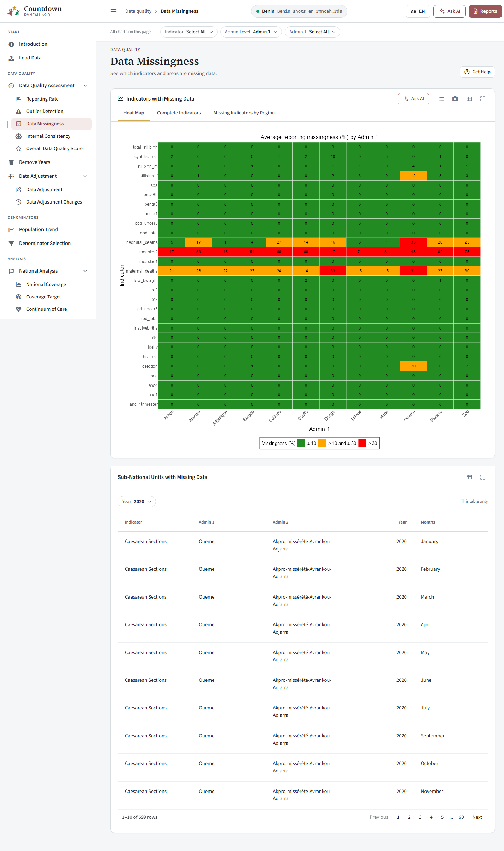Show heat map data table icon

pyautogui.click(x=469, y=99)
